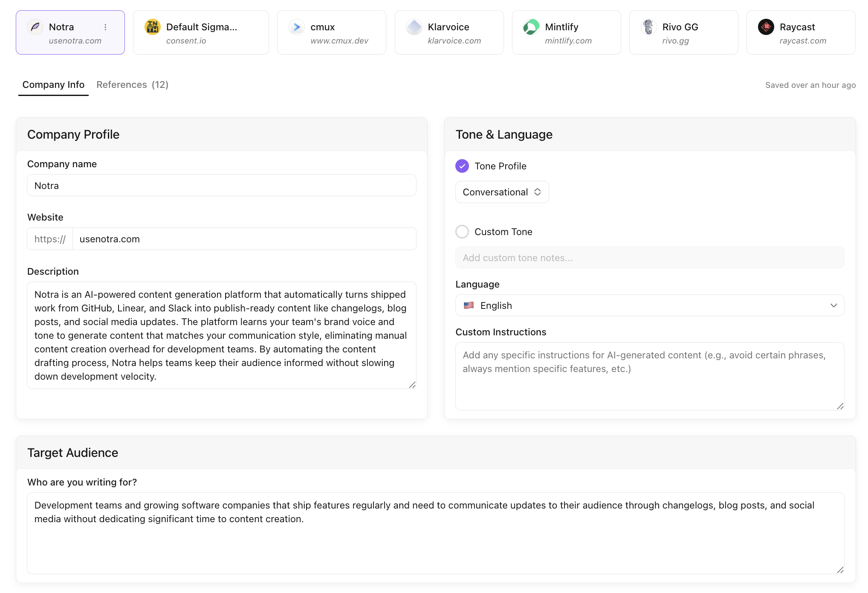Click the 'Tone & Language' heading
Screen dimensions: 868x593
tap(504, 134)
